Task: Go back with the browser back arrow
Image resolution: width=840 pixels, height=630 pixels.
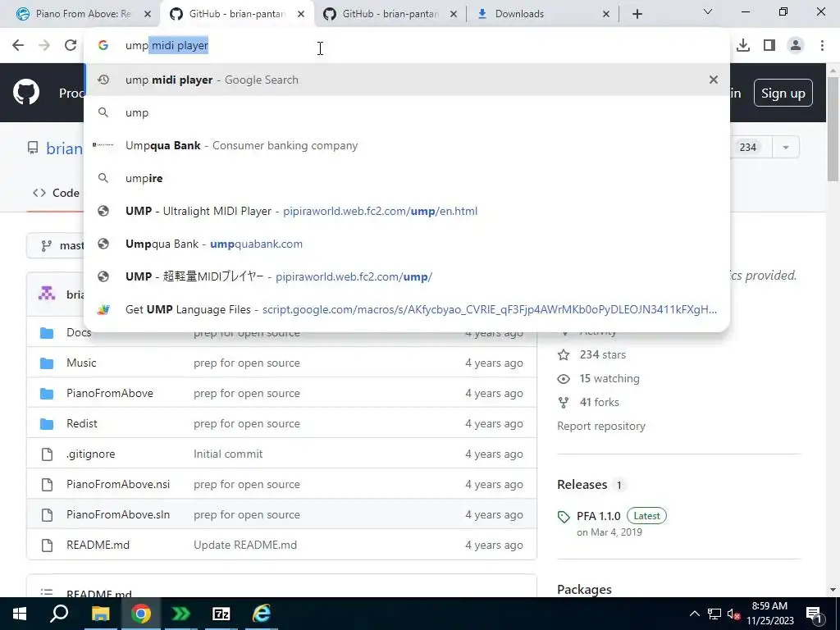Action: (18, 46)
